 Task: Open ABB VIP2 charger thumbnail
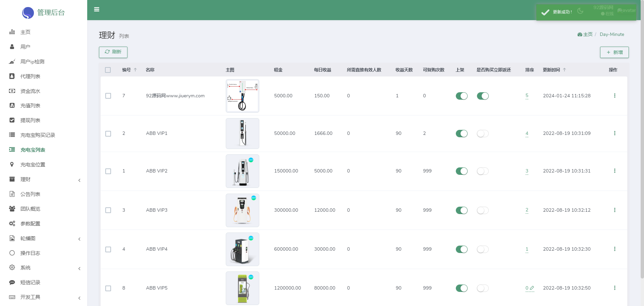(x=243, y=171)
